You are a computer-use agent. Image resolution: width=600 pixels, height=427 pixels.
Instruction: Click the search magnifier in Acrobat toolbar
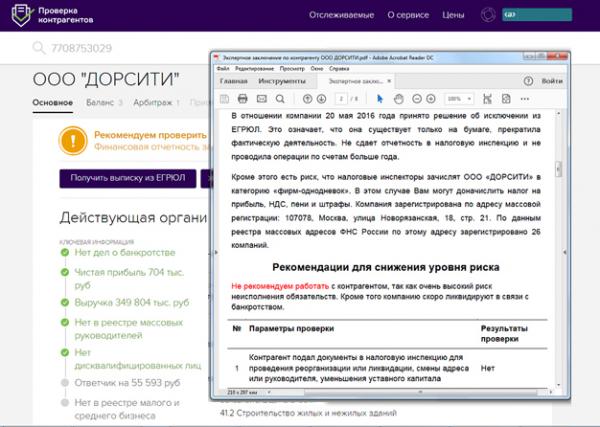click(281, 99)
